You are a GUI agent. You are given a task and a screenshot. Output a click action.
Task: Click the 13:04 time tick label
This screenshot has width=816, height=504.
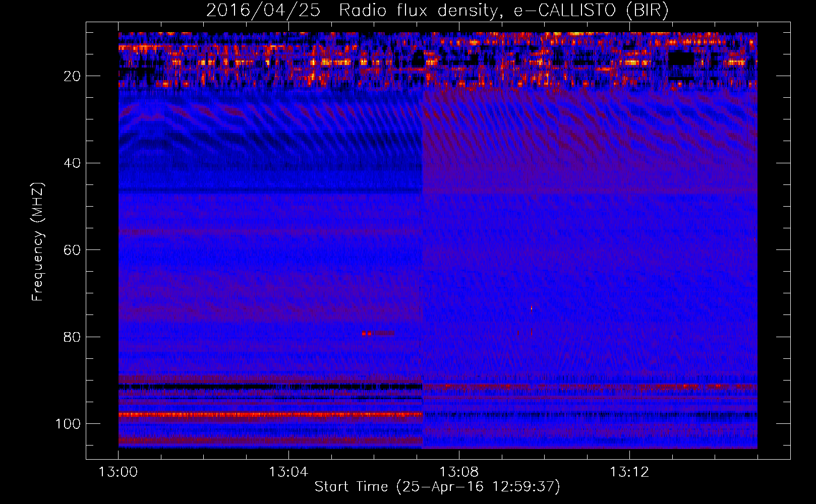click(x=288, y=472)
